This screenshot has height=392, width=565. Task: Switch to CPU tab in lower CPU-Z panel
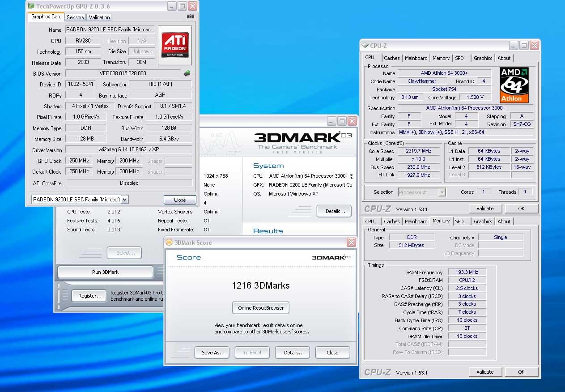(370, 222)
